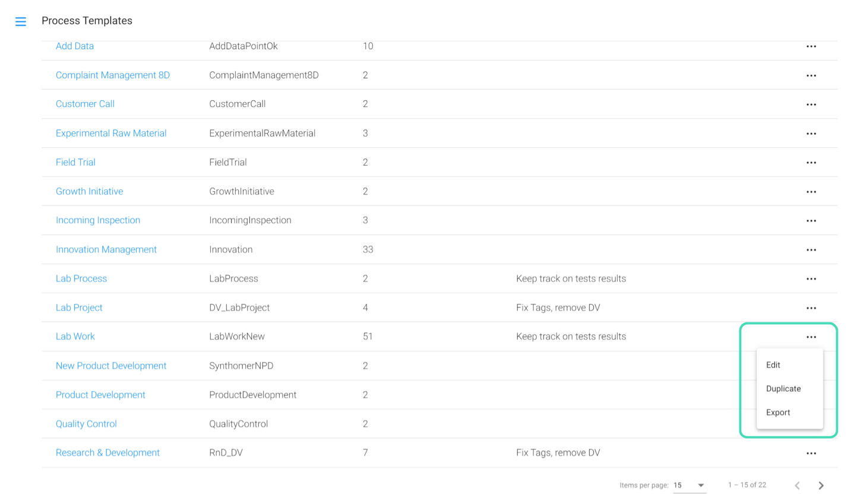Expand the Items per page dropdown

click(689, 486)
